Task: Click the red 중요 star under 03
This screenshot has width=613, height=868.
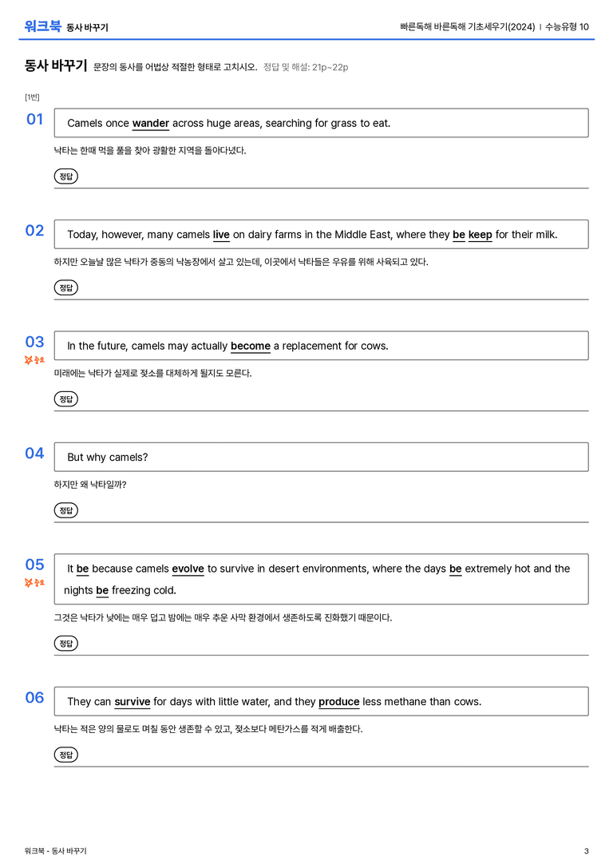Action: pyautogui.click(x=34, y=360)
